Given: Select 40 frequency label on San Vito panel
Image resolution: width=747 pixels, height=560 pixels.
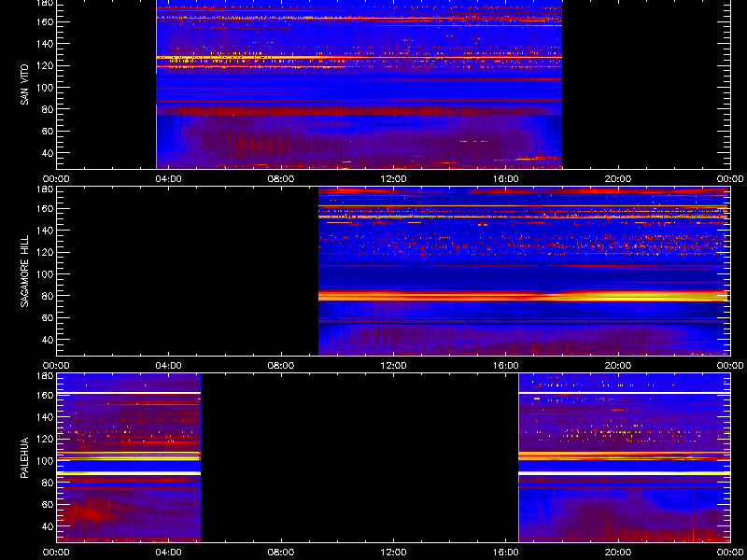Looking at the screenshot, I should pos(49,153).
